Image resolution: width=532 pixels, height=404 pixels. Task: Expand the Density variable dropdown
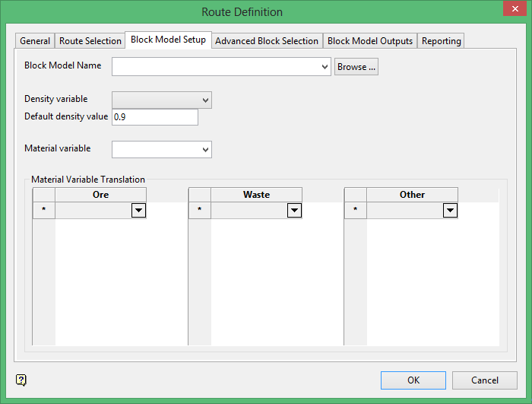pos(205,100)
